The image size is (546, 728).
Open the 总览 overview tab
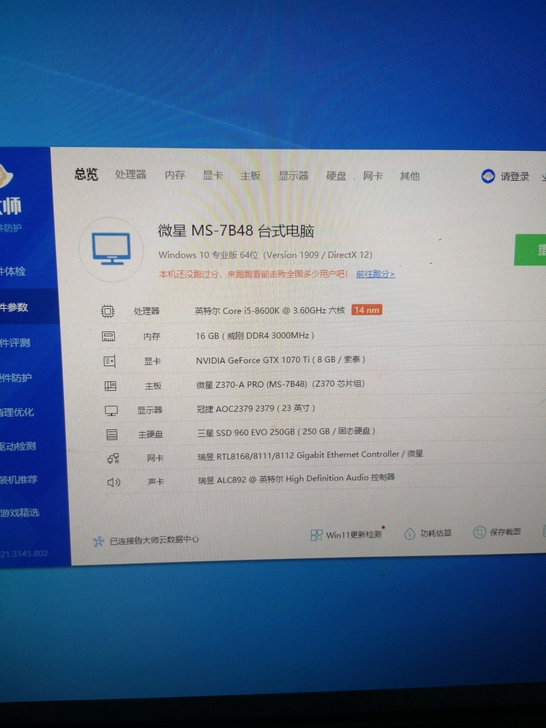point(86,174)
